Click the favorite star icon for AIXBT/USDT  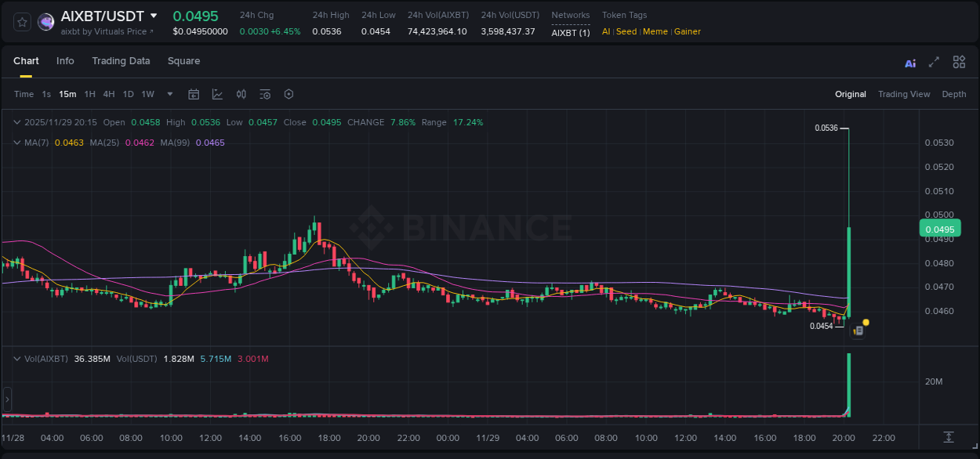point(23,21)
